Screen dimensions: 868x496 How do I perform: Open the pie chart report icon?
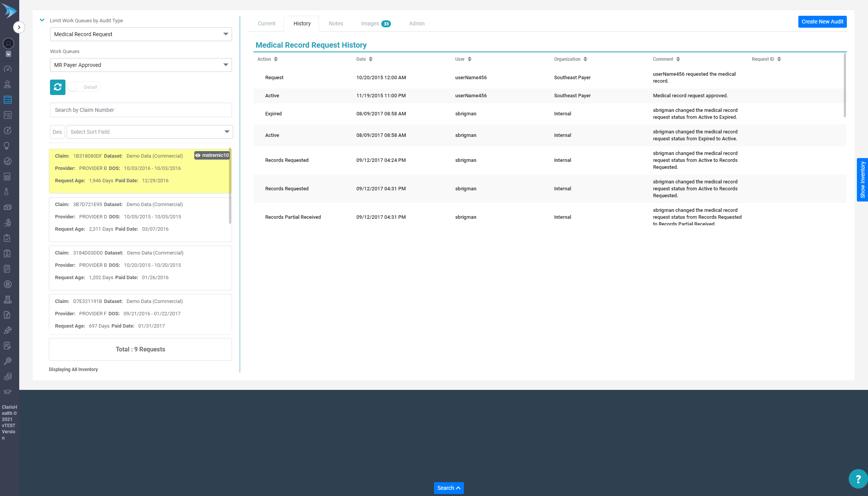[8, 177]
